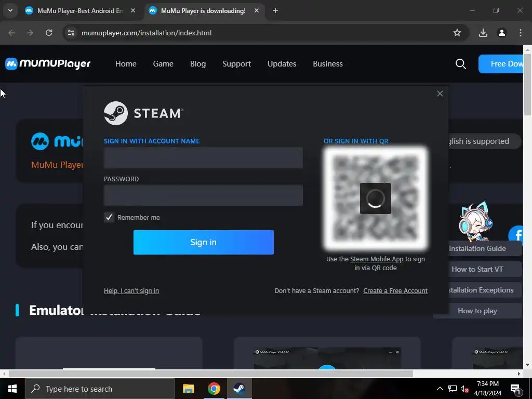Click the MuMuPlayer logo in header

pyautogui.click(x=48, y=64)
